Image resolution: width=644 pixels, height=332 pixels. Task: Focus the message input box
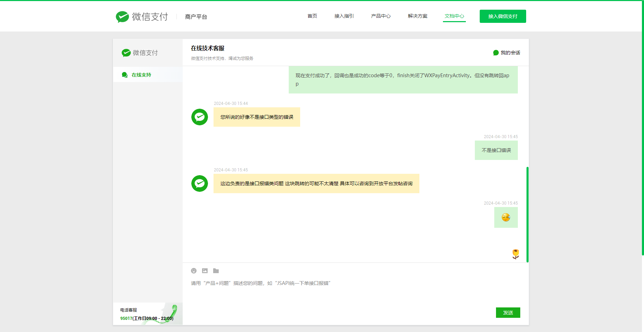click(x=356, y=291)
